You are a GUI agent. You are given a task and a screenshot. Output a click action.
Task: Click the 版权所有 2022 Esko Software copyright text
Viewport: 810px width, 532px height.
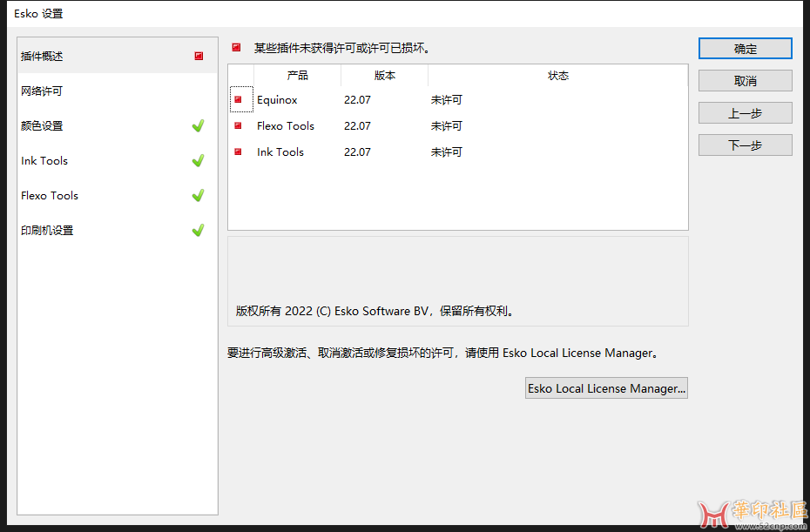pos(375,311)
